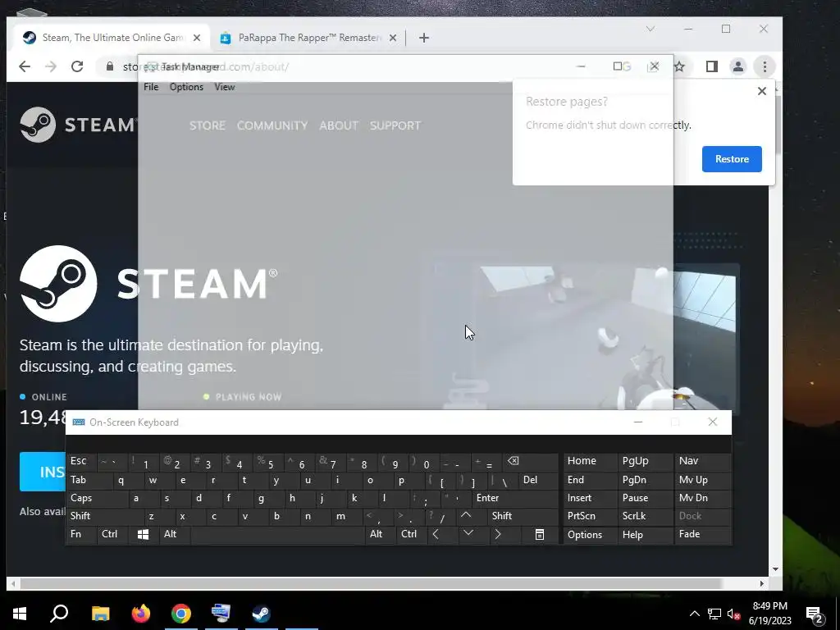Click Windows logo key on keyboard
840x630 pixels.
(x=144, y=535)
